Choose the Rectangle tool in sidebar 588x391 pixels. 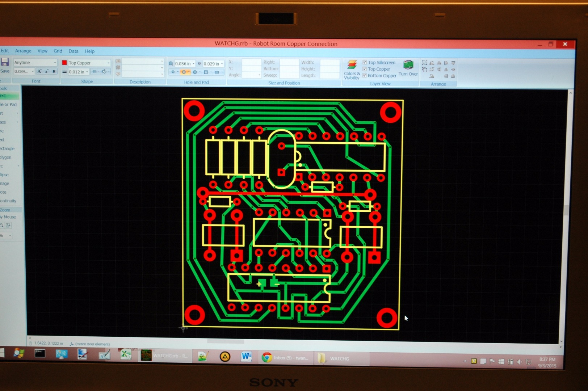pos(8,148)
